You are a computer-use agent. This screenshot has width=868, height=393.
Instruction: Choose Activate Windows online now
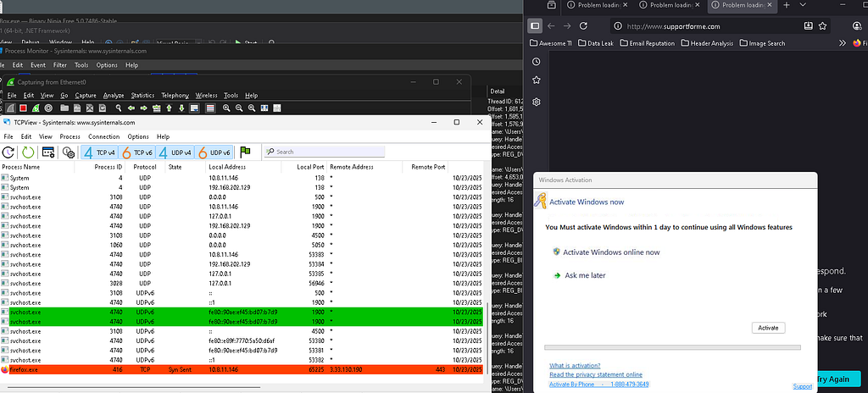[x=606, y=252]
